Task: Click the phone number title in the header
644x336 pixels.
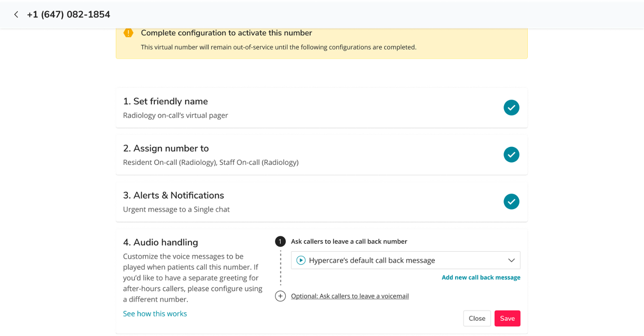Action: (x=67, y=14)
